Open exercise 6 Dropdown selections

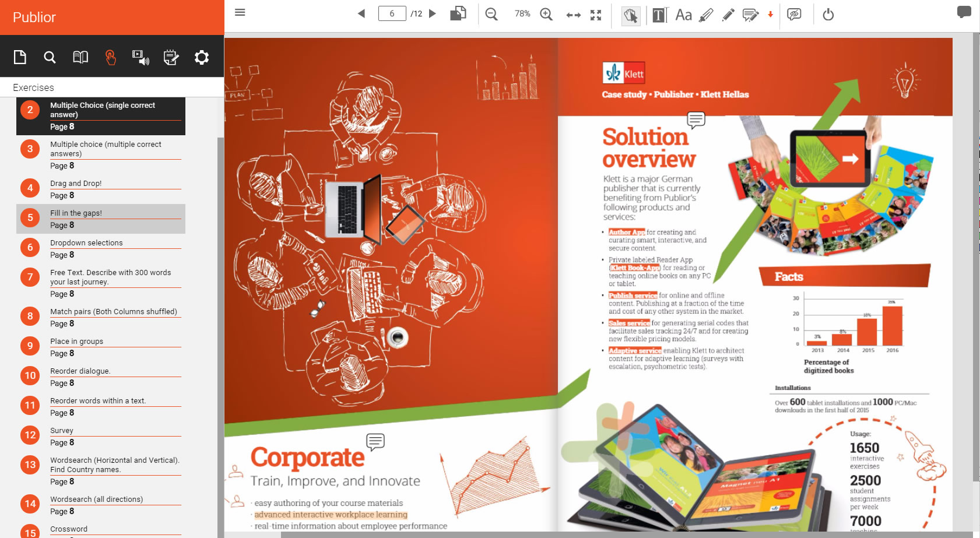(101, 249)
